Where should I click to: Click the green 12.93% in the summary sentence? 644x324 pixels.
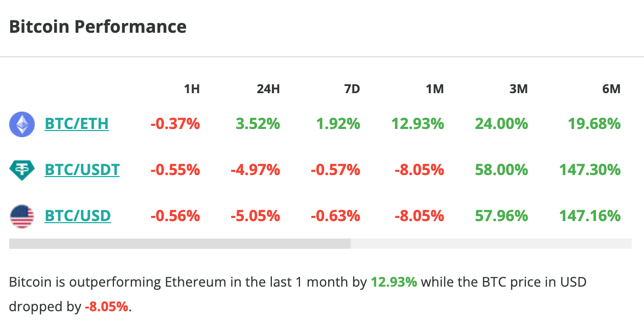pyautogui.click(x=394, y=282)
